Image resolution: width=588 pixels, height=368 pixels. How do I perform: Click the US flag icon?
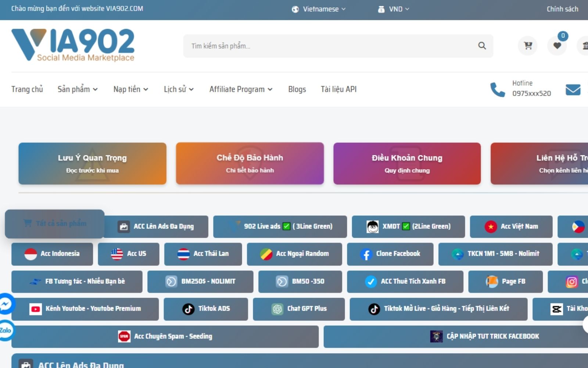tap(117, 254)
